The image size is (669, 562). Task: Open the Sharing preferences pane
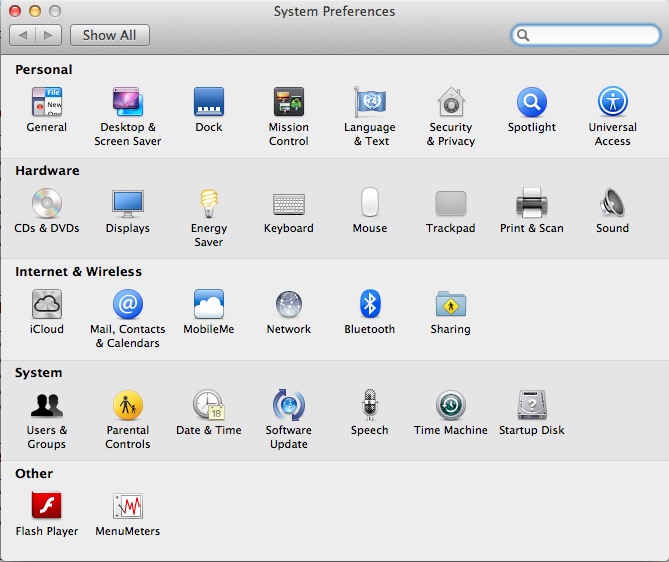coord(451,305)
